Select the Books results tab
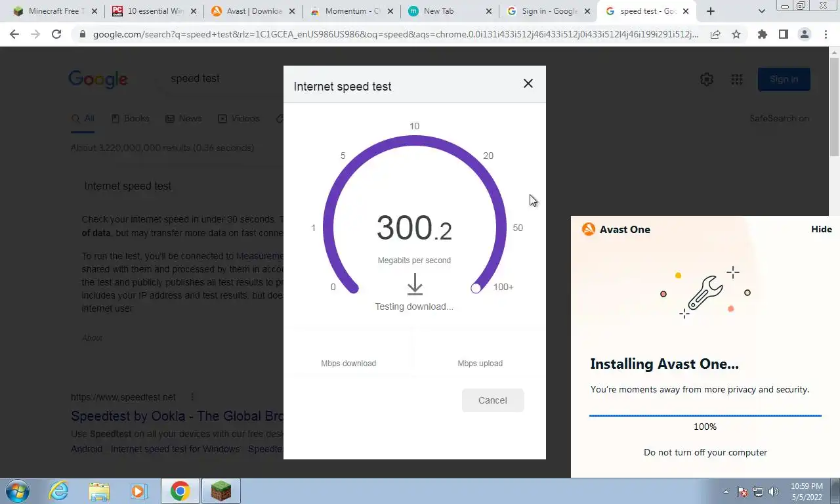840x504 pixels. coord(130,119)
